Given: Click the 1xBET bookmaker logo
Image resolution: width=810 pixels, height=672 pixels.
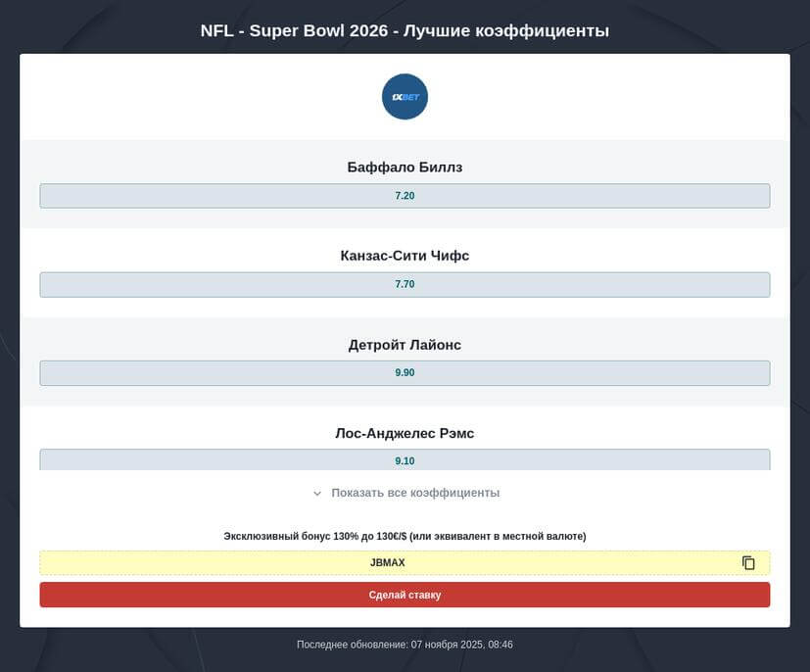Looking at the screenshot, I should (405, 97).
